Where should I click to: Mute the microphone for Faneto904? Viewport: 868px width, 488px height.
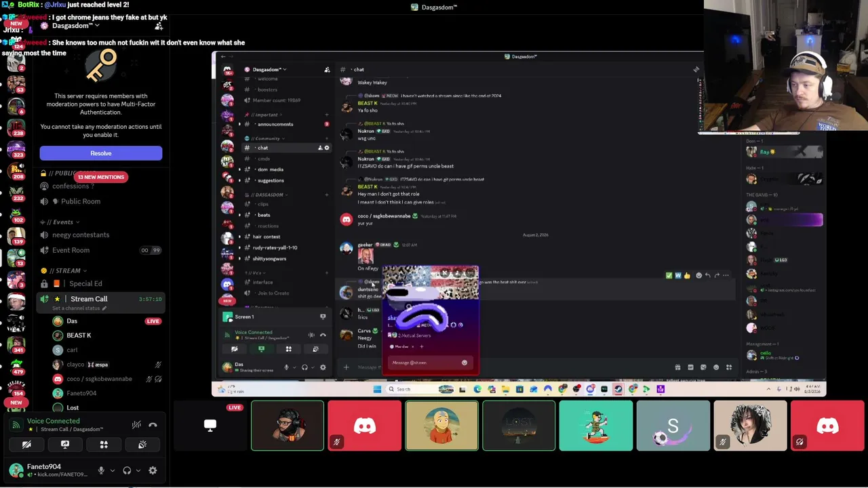point(101,470)
